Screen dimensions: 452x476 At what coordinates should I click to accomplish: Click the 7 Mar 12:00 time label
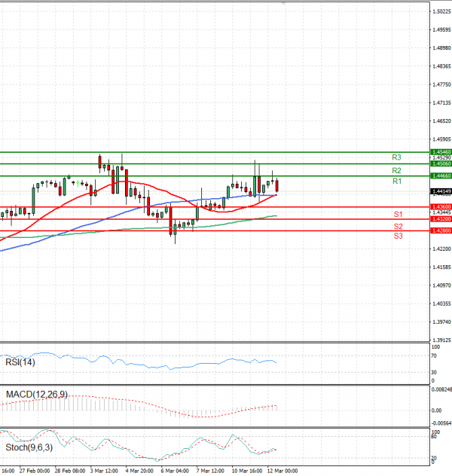click(x=210, y=471)
